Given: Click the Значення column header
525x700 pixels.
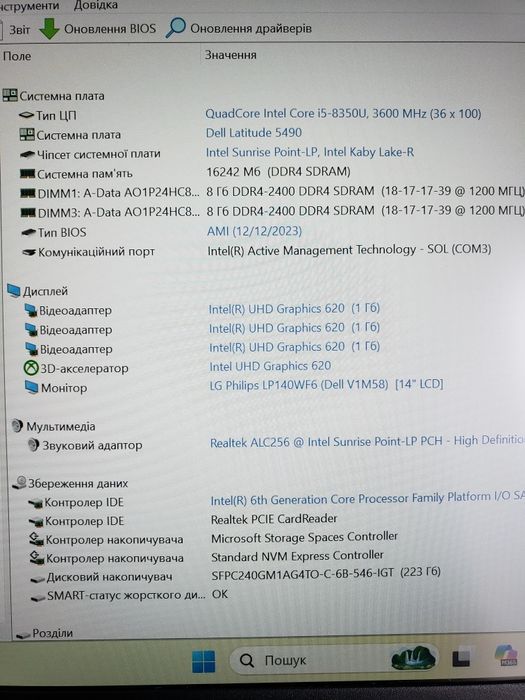Looking at the screenshot, I should [230, 55].
